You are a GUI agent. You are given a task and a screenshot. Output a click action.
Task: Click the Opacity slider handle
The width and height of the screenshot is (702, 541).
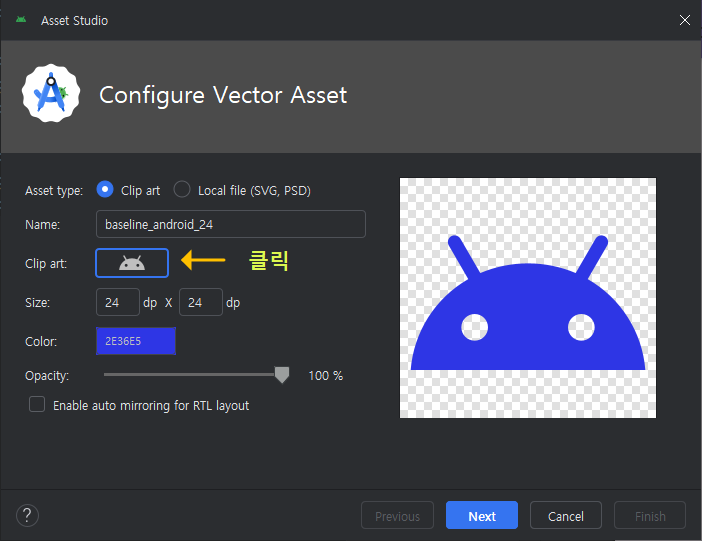[282, 375]
